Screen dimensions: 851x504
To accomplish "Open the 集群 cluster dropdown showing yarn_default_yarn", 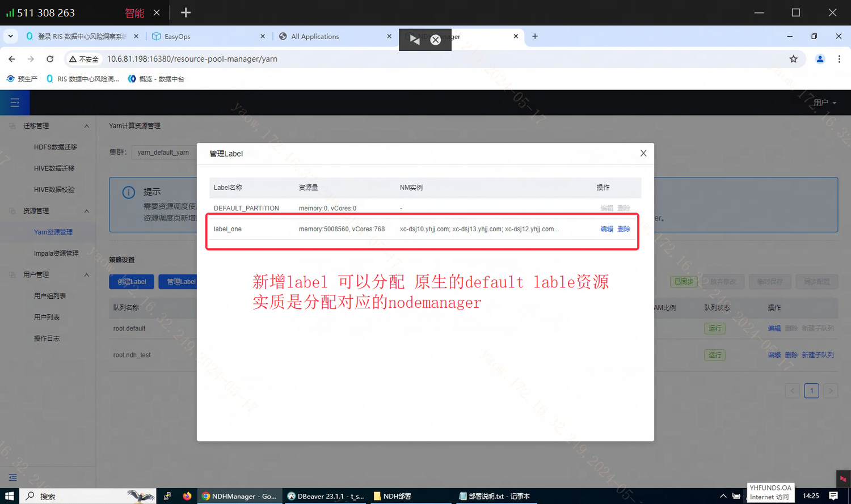I will pyautogui.click(x=164, y=152).
